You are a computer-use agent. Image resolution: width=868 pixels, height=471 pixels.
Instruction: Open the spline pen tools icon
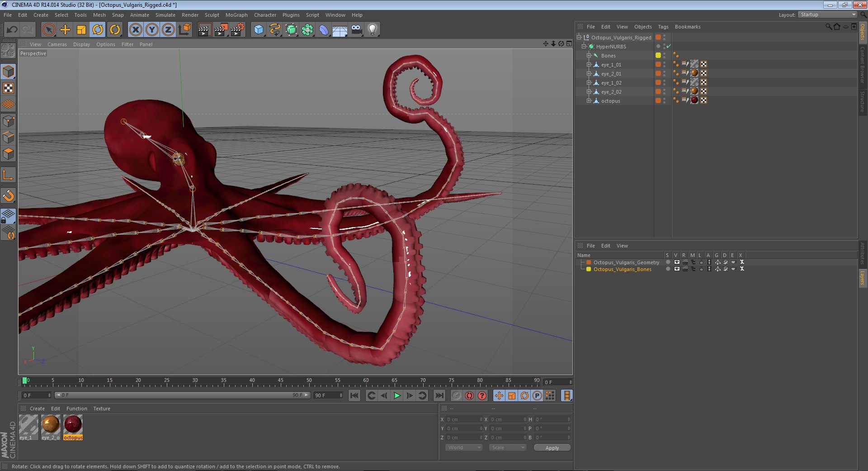[275, 30]
